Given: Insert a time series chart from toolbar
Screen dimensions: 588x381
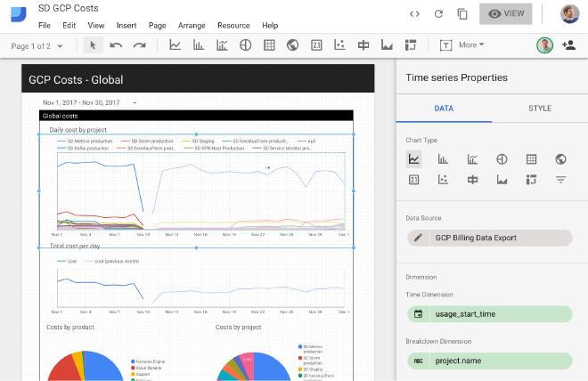Looking at the screenshot, I should click(175, 45).
